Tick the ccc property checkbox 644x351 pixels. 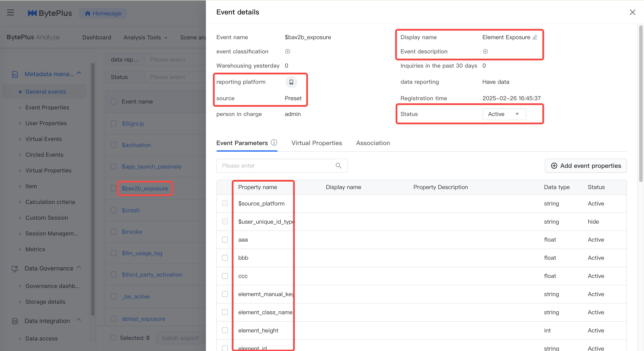click(x=225, y=276)
